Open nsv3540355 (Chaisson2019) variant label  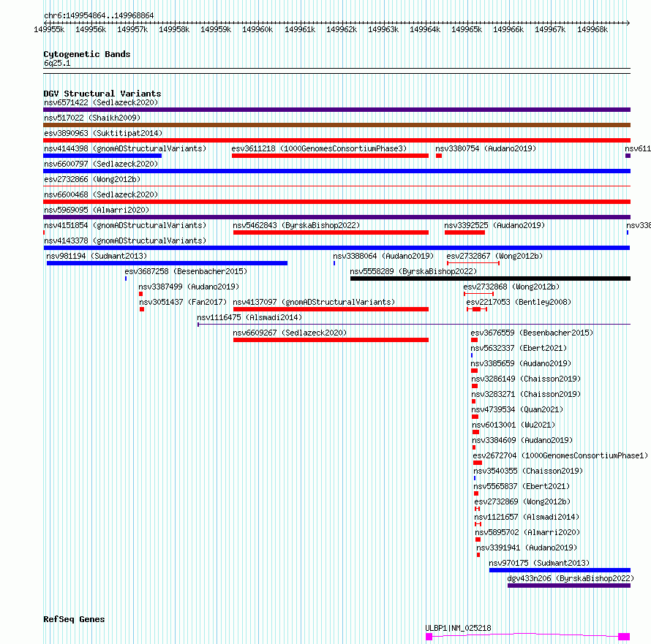529,471
